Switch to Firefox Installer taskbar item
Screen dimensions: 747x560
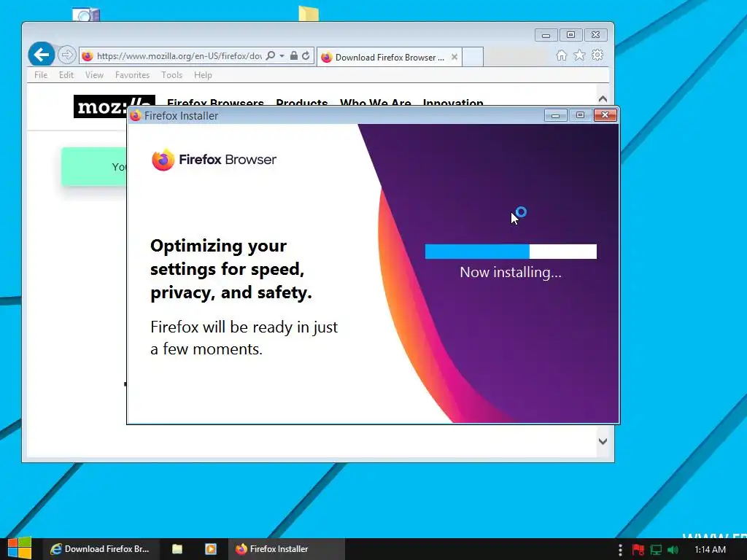[x=286, y=549]
